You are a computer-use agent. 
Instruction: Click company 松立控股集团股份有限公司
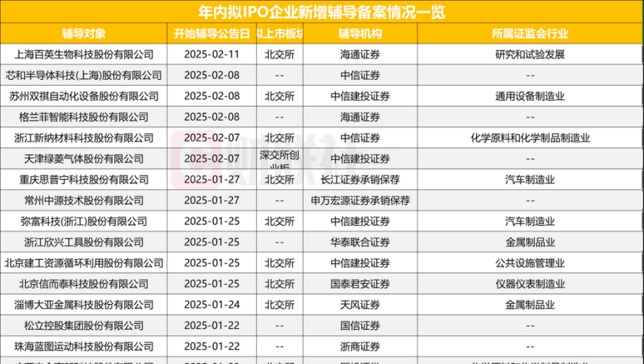pyautogui.click(x=84, y=326)
